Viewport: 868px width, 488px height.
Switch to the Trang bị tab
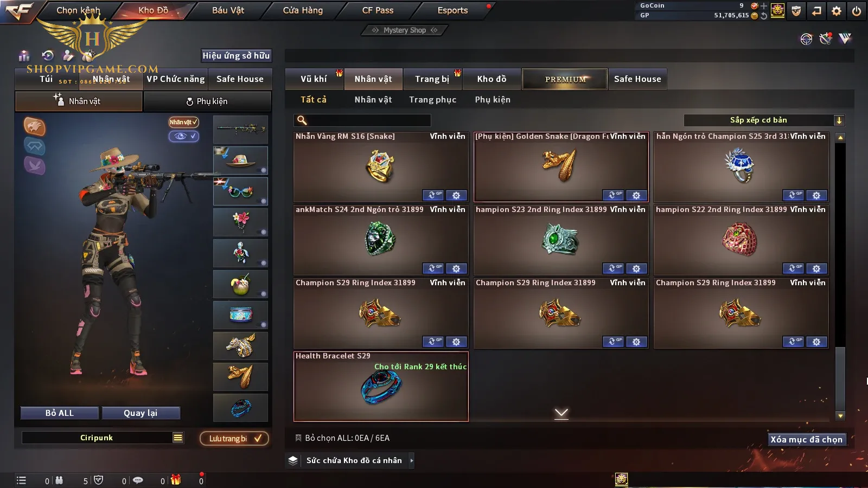(432, 79)
